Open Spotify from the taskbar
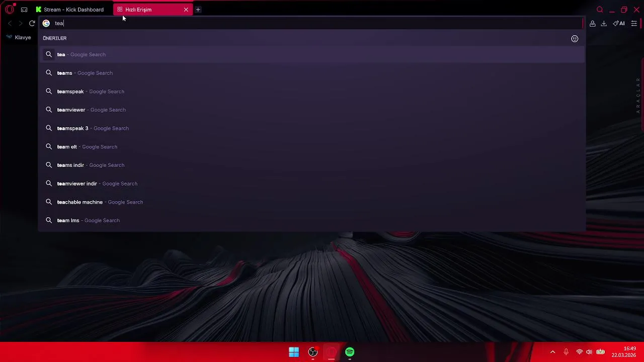Image resolution: width=644 pixels, height=362 pixels. pyautogui.click(x=350, y=352)
